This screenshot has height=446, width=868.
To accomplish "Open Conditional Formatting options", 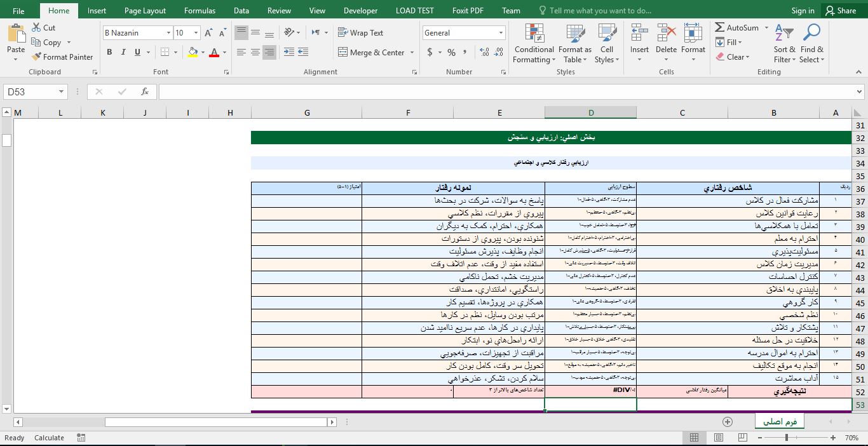I will (533, 43).
